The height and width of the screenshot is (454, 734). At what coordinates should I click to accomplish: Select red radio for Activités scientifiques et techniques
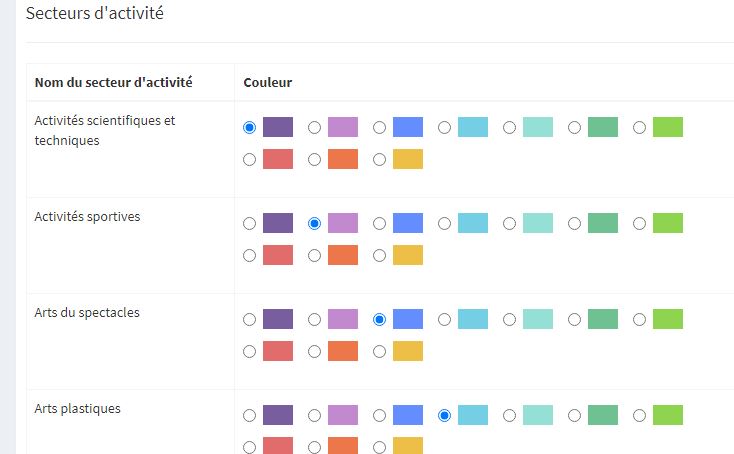(x=250, y=160)
